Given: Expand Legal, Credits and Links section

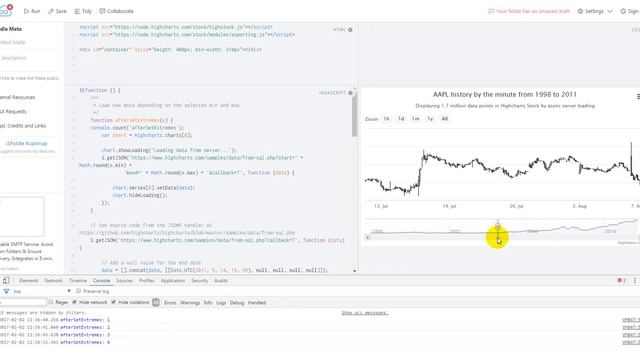Looking at the screenshot, I should pyautogui.click(x=23, y=126).
